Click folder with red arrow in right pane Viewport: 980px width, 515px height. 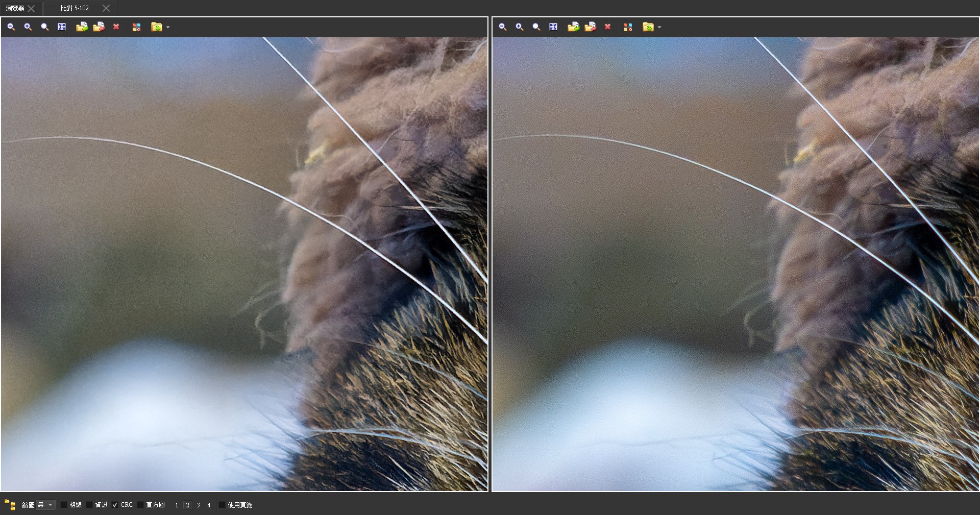(591, 27)
